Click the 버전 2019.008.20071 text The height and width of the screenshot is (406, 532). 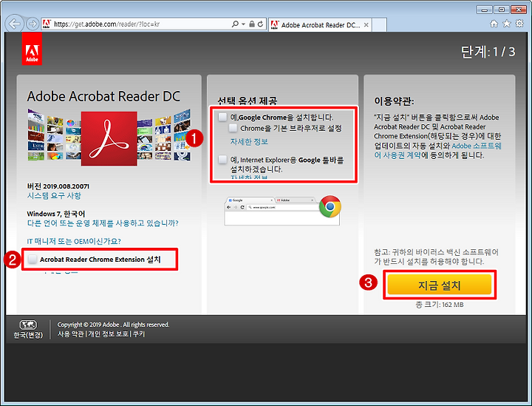[58, 186]
